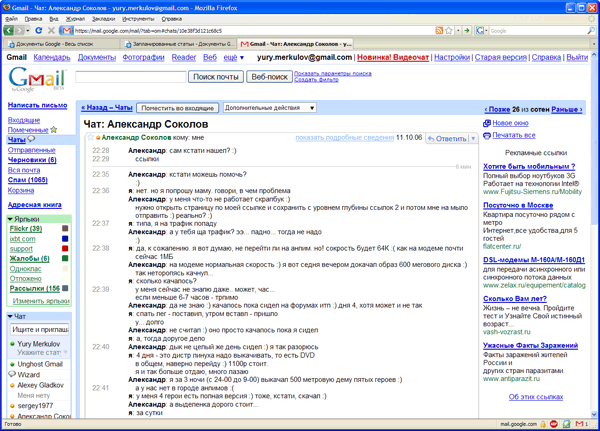Viewport: 600px width, 431px height.
Task: Switch to Запланированные статьи tab
Action: point(178,44)
